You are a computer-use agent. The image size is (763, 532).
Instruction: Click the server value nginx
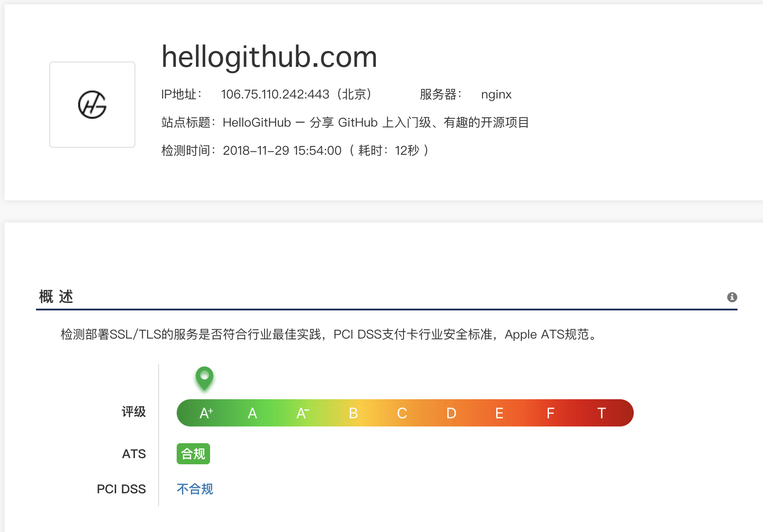pos(496,95)
